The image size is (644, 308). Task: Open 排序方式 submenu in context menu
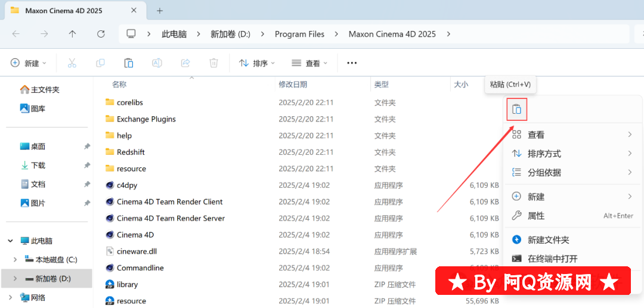[x=572, y=154]
